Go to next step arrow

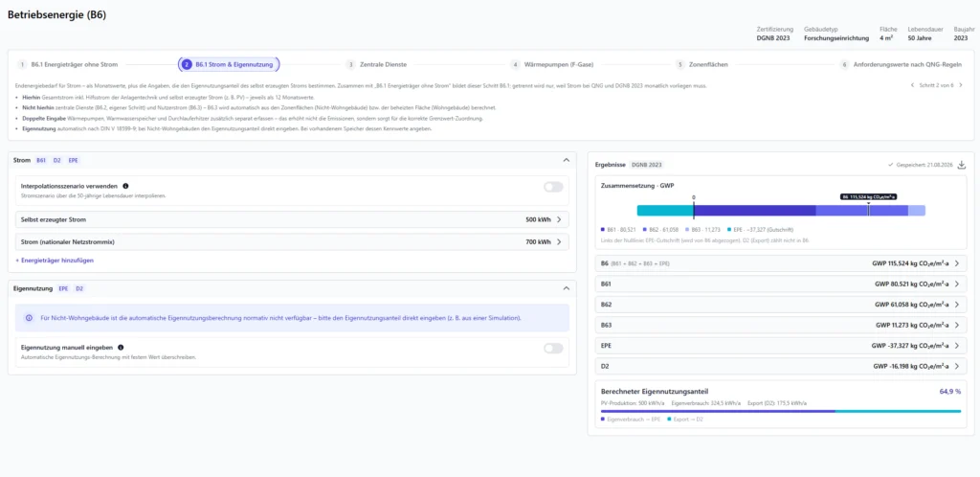click(x=959, y=85)
